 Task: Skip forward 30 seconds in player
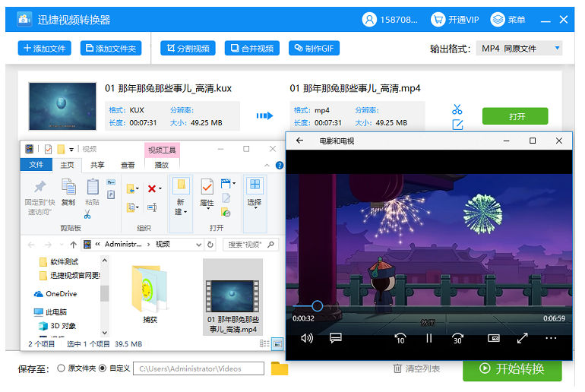click(457, 338)
